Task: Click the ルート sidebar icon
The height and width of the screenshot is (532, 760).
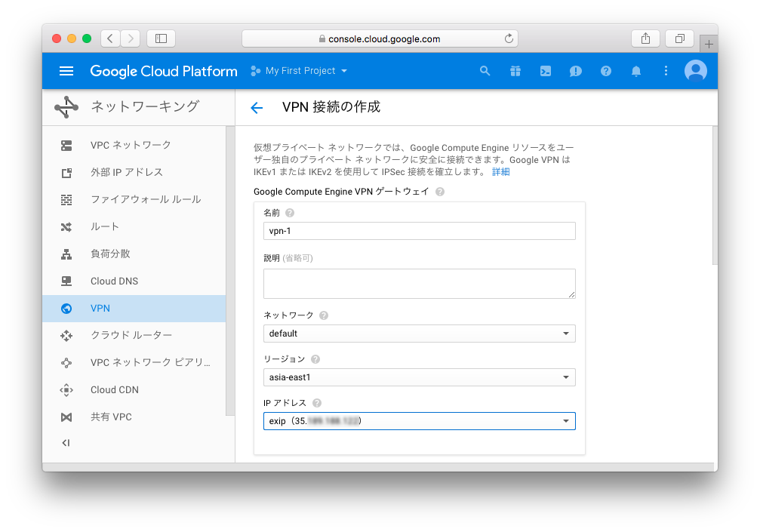Action: tap(66, 226)
